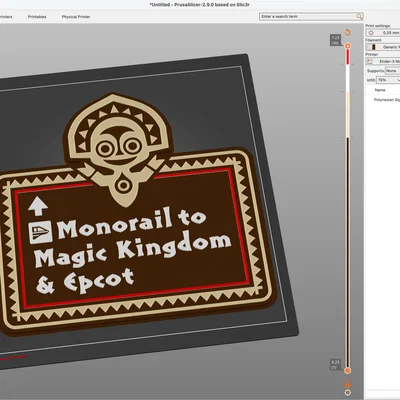Viewport: 400px width, 400px height.
Task: Click the magnifier icon in search box
Action: coord(359,16)
